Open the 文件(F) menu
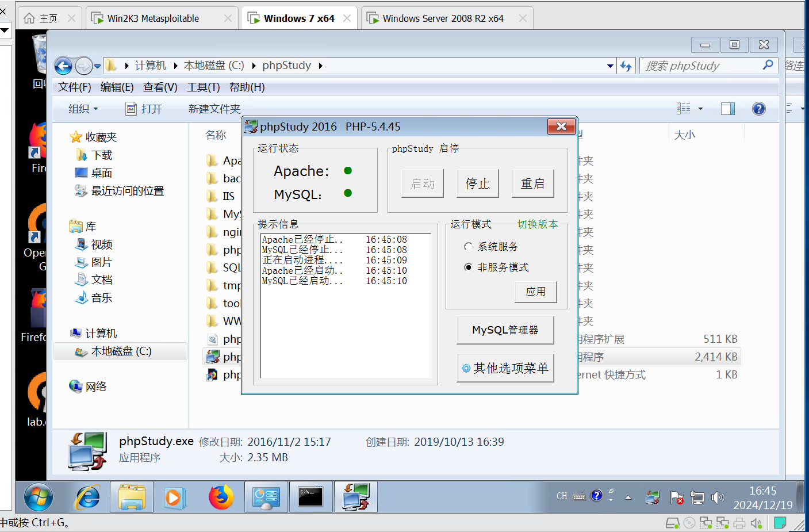 75,87
